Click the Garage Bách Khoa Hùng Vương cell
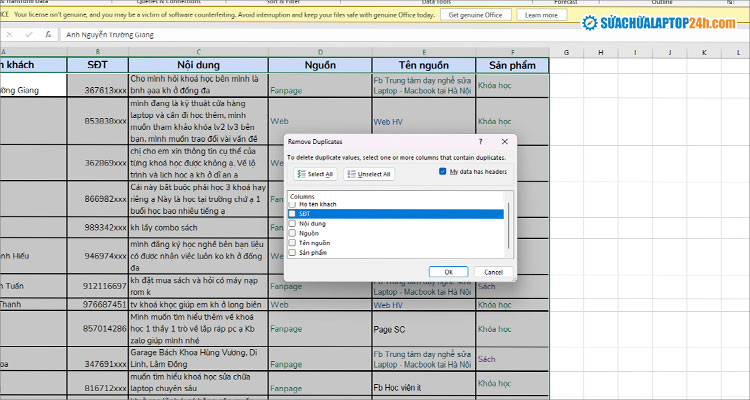Viewport: 750px width, 400px height. 199,359
